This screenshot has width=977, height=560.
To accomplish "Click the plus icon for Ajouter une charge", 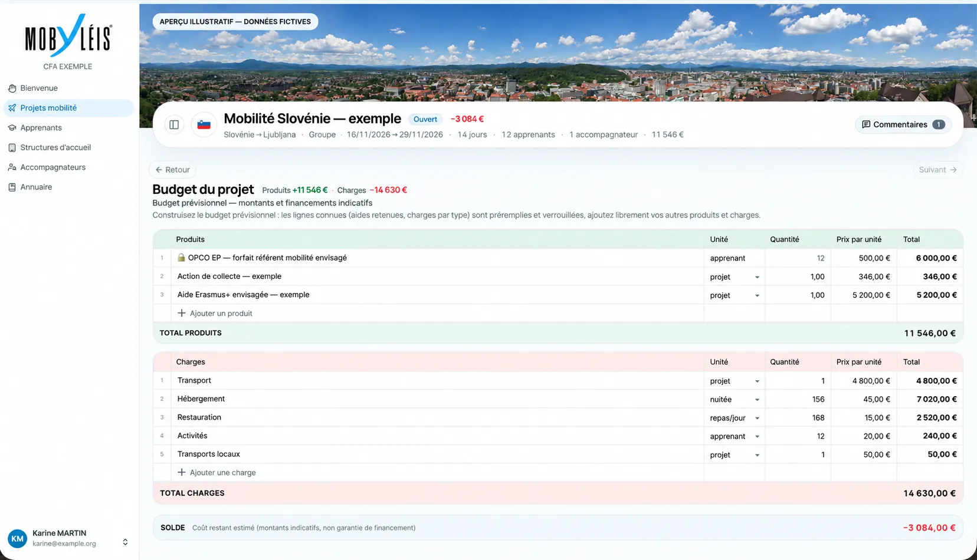I will click(x=182, y=472).
